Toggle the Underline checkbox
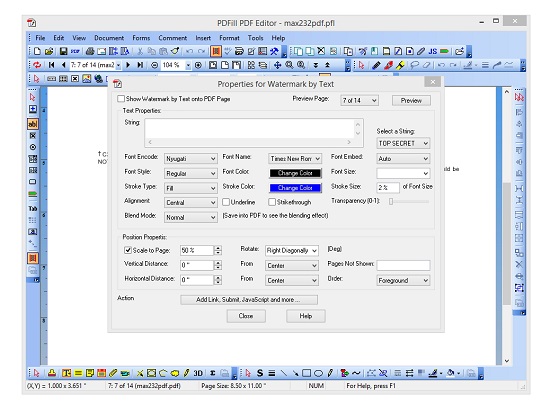 click(226, 202)
